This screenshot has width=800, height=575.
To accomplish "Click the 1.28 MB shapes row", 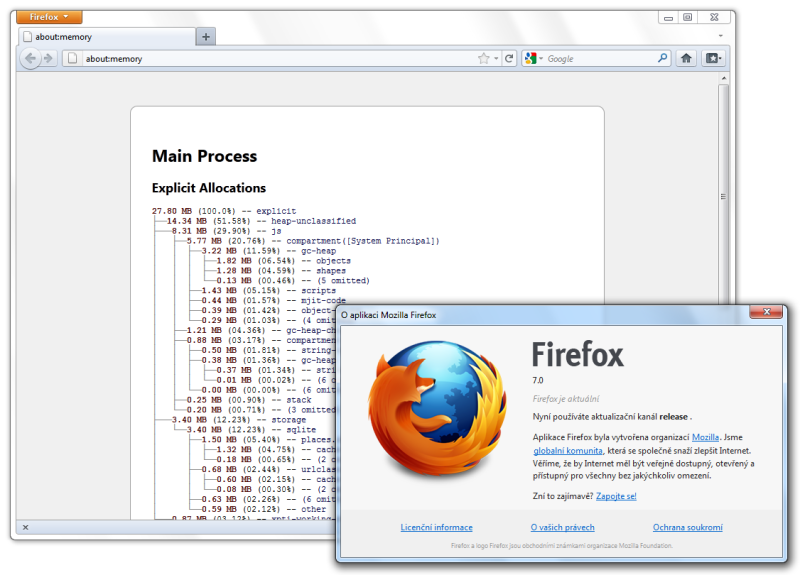I will 281,270.
